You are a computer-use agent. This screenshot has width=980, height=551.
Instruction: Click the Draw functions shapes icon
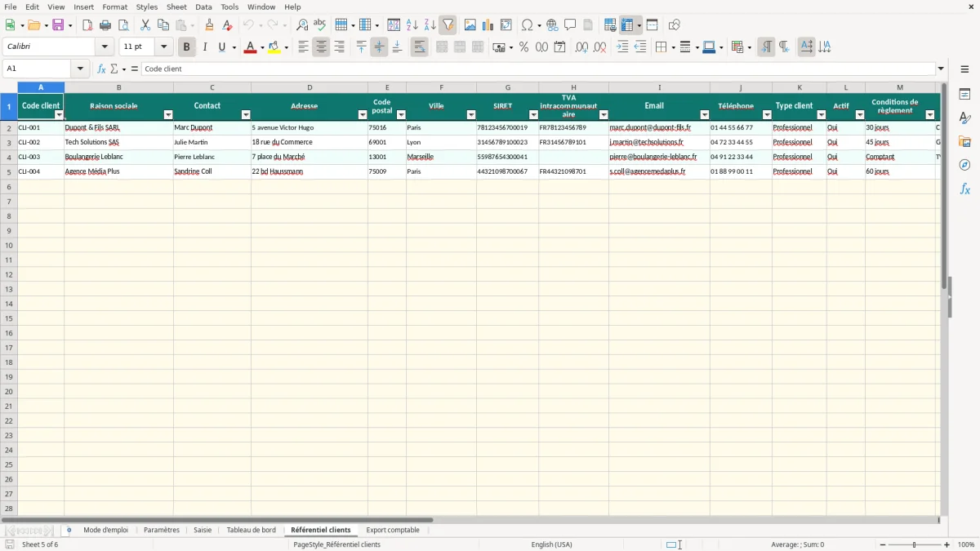coord(675,25)
